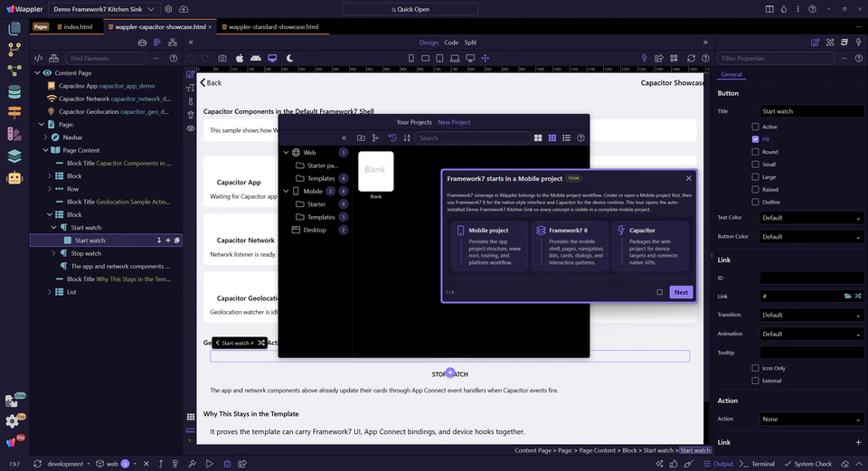The image size is (868, 471).
Task: Close the Framework7 tour popup
Action: 689,178
